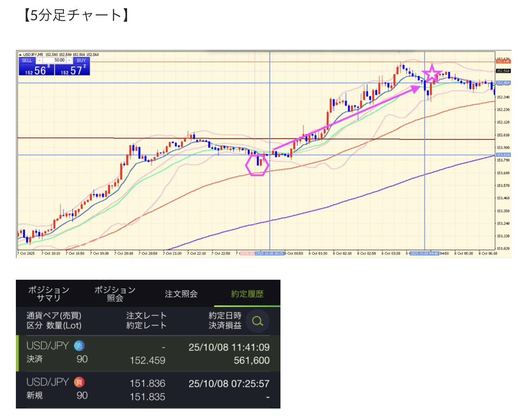523x420 pixels.
Task: Select the 約定履歴 tab
Action: coord(247,294)
